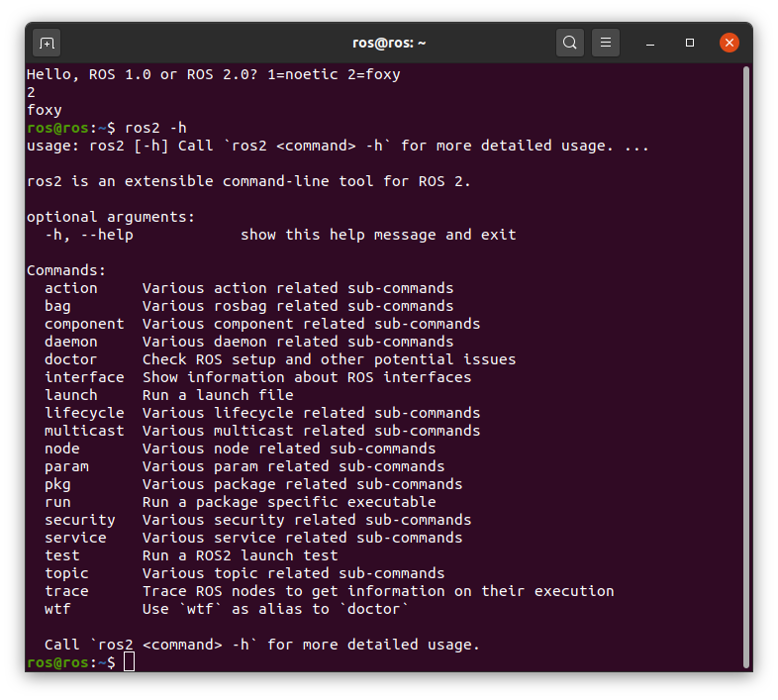778x700 pixels.
Task: Click the 'run' command name
Action: 57,502
